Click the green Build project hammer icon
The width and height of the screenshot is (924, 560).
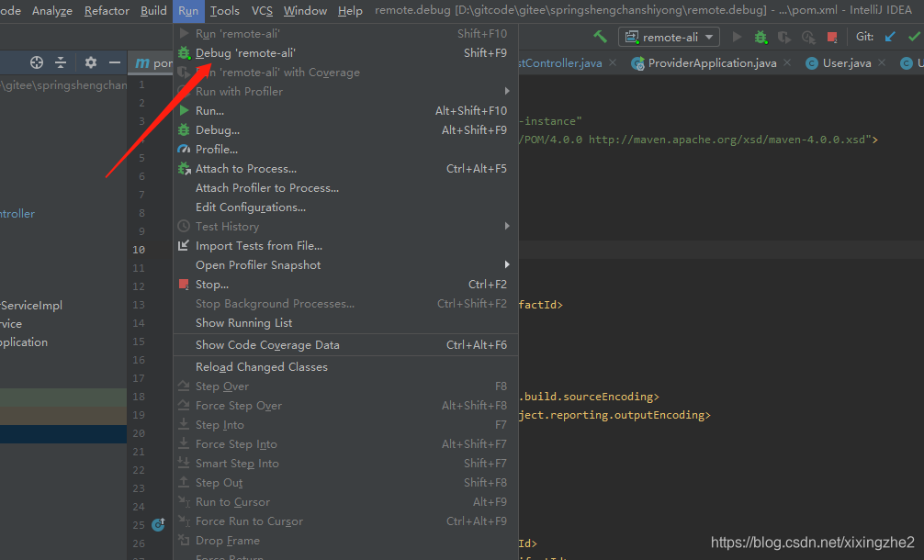(x=600, y=37)
